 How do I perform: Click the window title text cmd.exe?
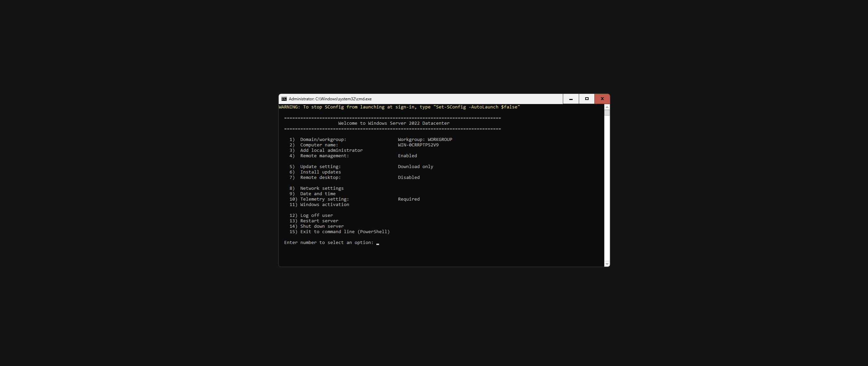[x=330, y=99]
